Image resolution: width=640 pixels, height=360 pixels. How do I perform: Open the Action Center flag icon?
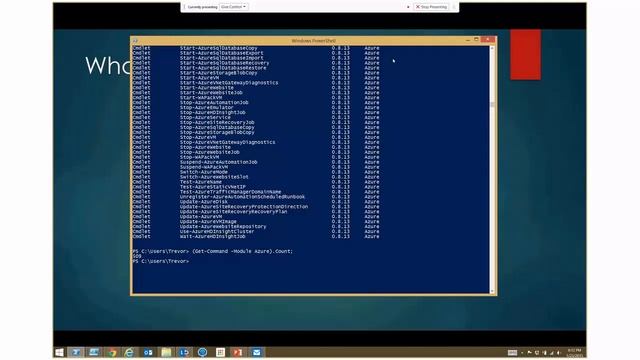tap(529, 353)
